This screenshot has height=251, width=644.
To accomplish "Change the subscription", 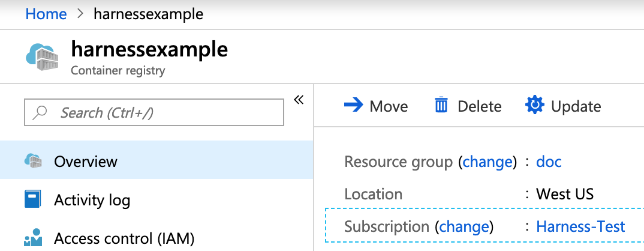I will [x=465, y=227].
